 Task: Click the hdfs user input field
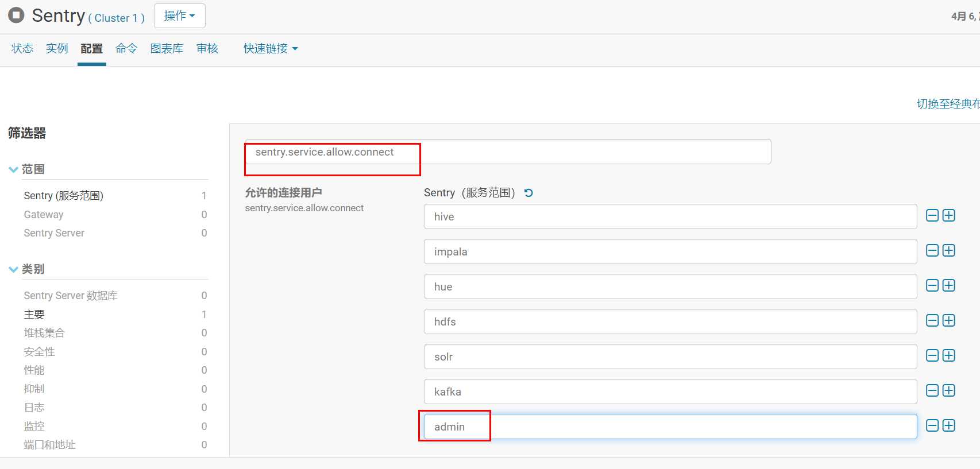click(x=670, y=321)
